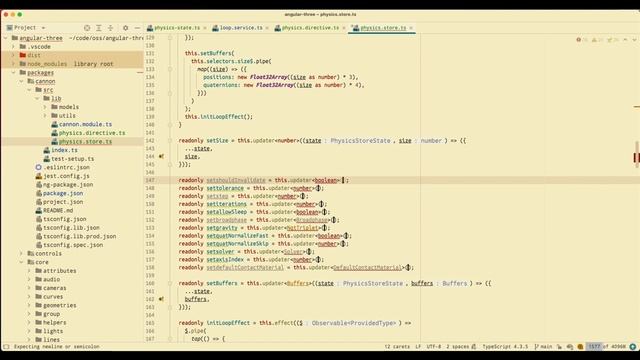Select tsconfig.spec.json file

pos(73,245)
